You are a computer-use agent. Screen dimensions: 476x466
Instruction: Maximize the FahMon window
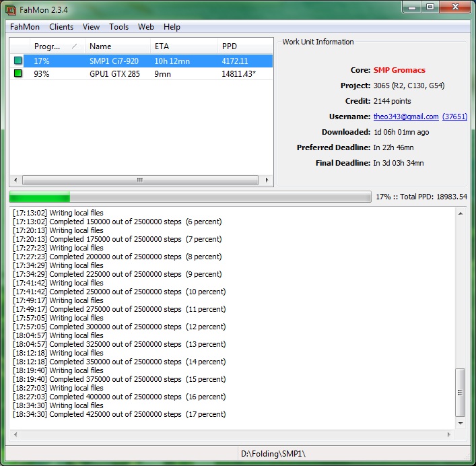point(430,7)
